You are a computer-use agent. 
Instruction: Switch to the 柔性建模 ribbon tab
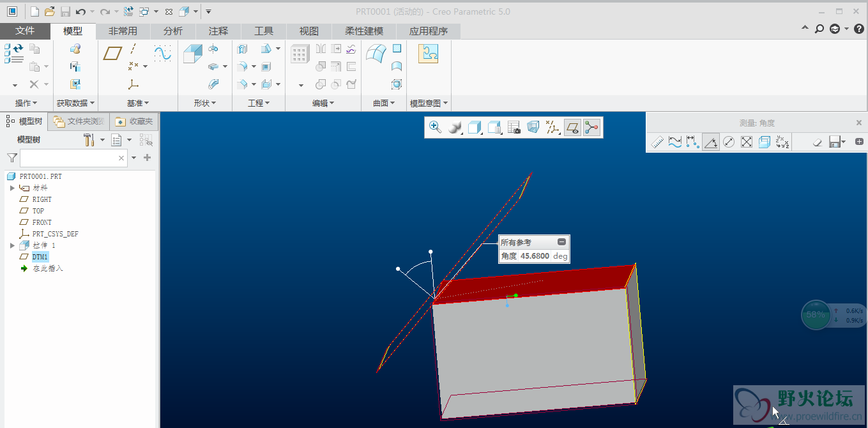pyautogui.click(x=364, y=31)
